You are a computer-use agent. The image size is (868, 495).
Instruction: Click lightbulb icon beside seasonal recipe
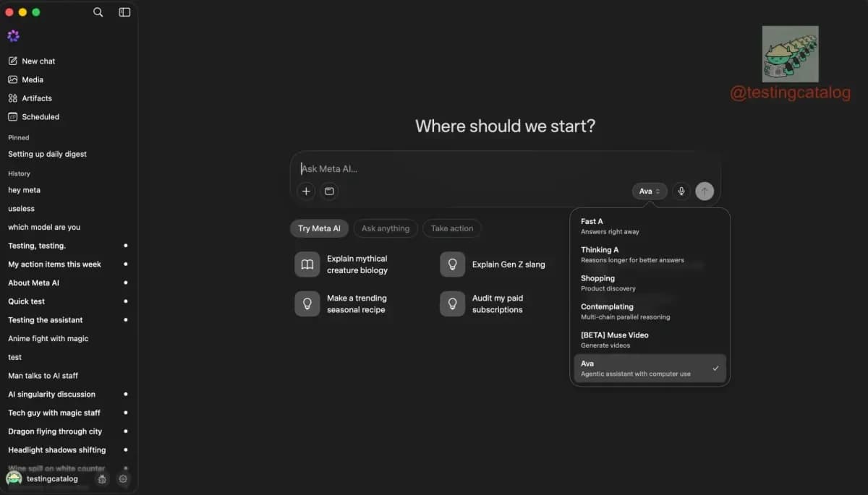(x=307, y=304)
